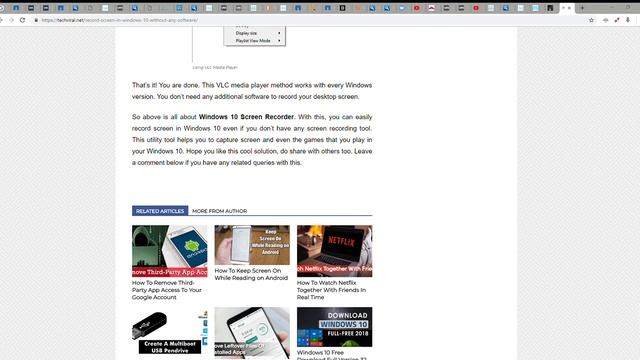640x360 pixels.
Task: Open 'How To Keep Screen On' article link
Action: (251, 274)
